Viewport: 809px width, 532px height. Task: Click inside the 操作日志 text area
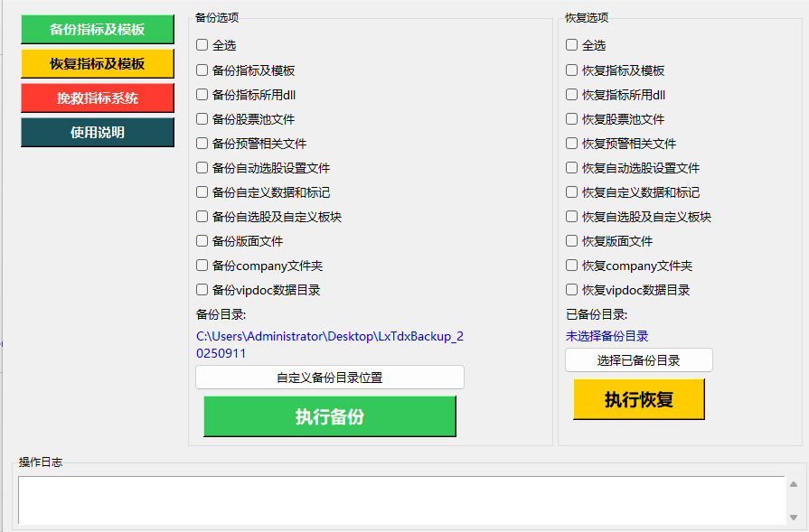398,499
